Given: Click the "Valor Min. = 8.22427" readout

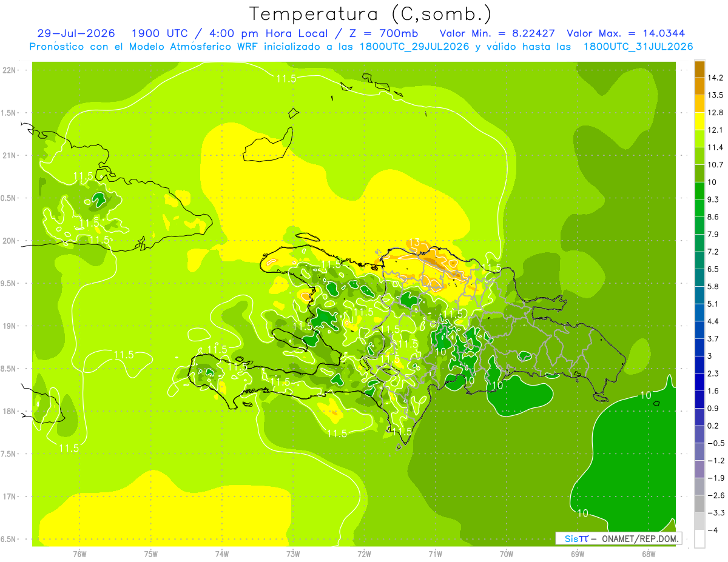Looking at the screenshot, I should pos(498,33).
